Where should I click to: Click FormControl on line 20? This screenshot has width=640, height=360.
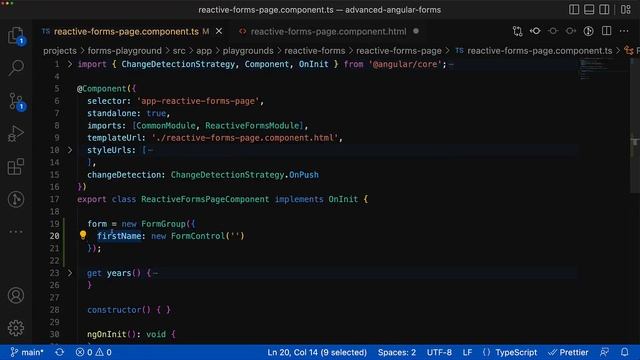(198, 236)
